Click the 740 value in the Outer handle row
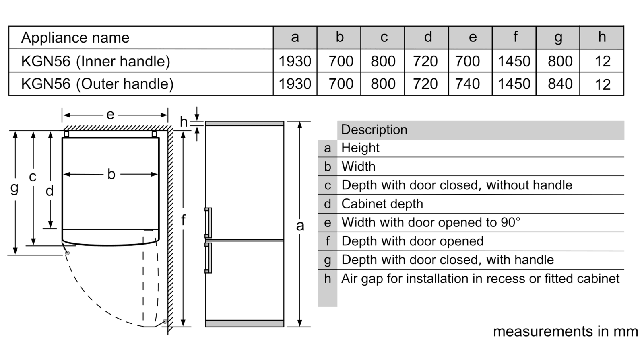Image resolution: width=644 pixels, height=362 pixels. 467,84
